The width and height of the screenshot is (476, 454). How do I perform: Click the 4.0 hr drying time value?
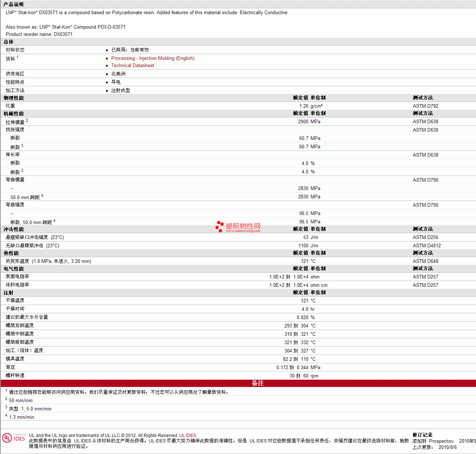308,309
